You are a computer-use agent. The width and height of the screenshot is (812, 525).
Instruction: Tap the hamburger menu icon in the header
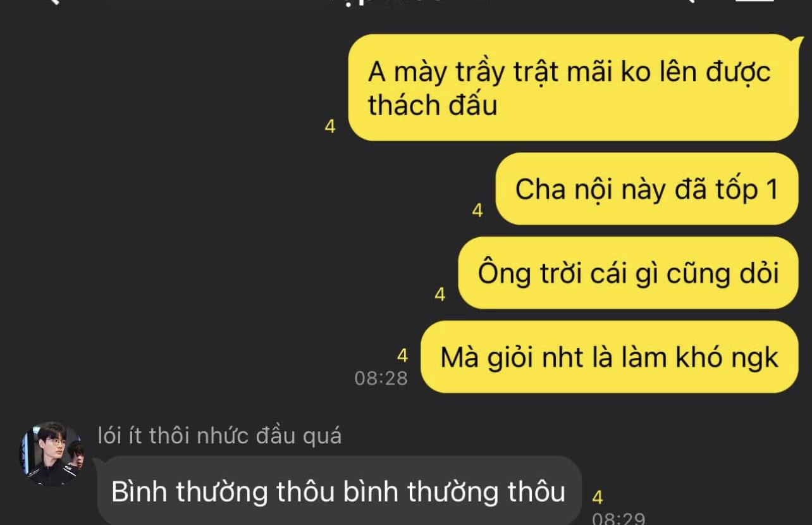pos(754,2)
